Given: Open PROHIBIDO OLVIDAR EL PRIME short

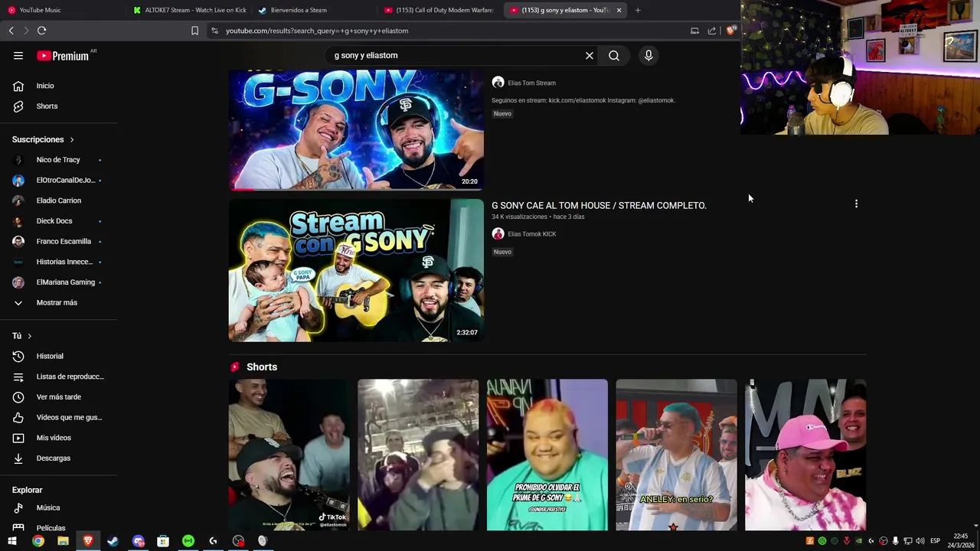Looking at the screenshot, I should [x=547, y=455].
